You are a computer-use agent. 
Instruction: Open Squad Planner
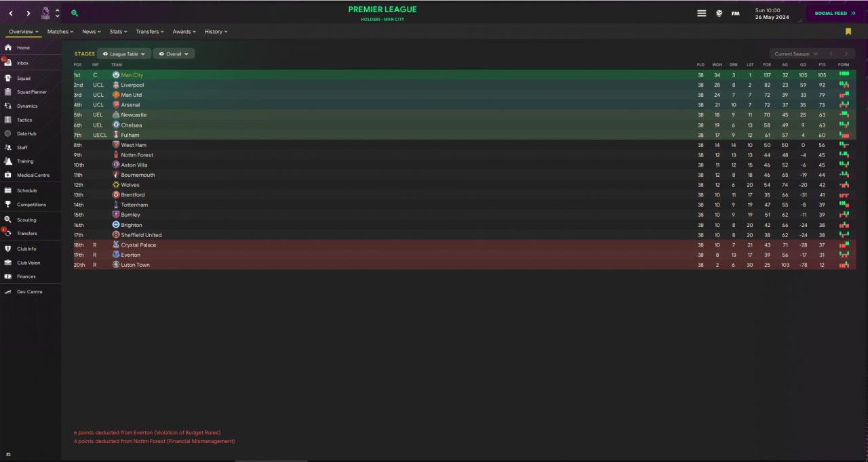31,92
